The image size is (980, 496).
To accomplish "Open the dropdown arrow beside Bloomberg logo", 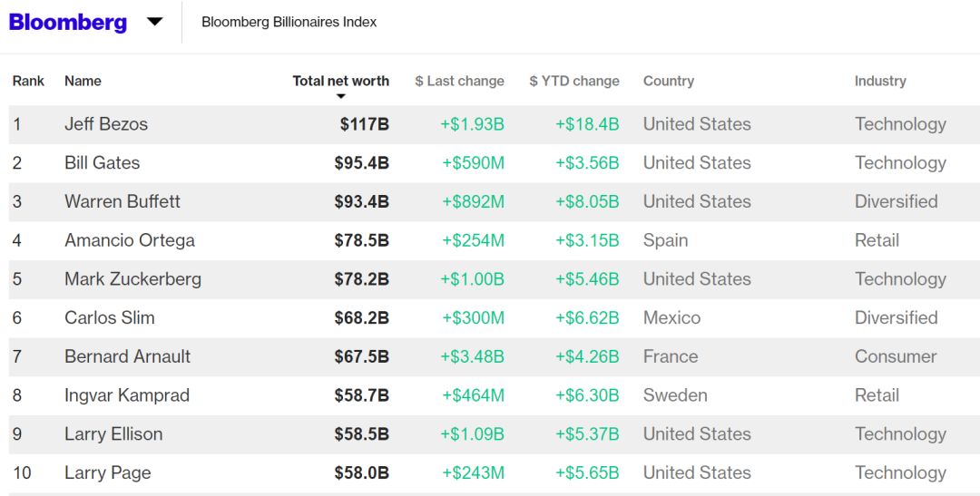I will 154,22.
